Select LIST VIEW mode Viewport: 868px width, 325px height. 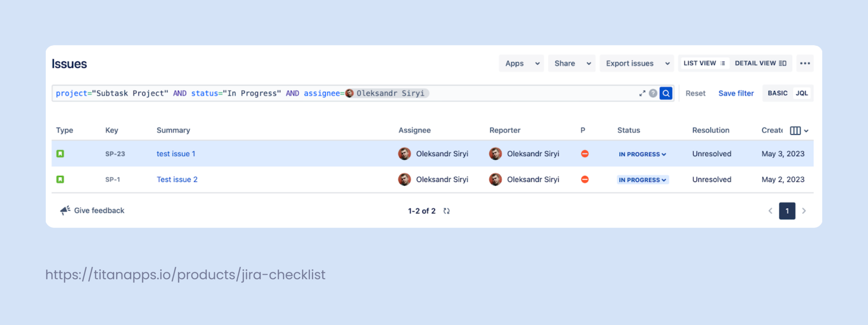704,63
